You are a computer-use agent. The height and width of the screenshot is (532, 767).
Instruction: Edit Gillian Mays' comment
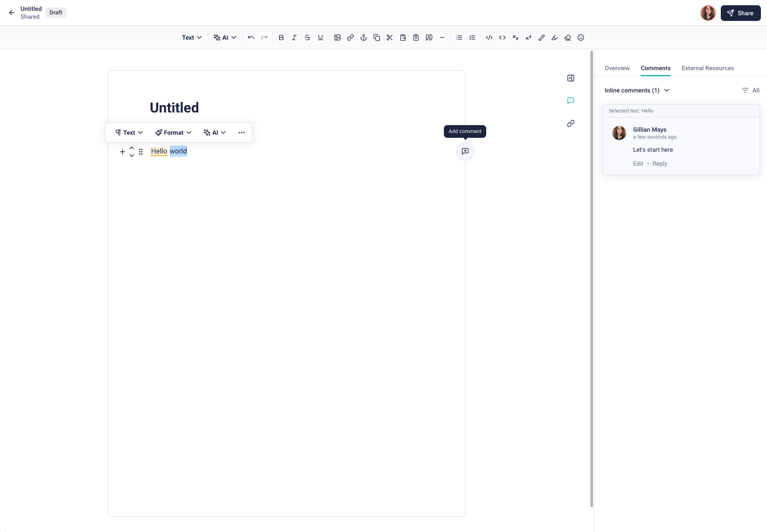pyautogui.click(x=638, y=164)
